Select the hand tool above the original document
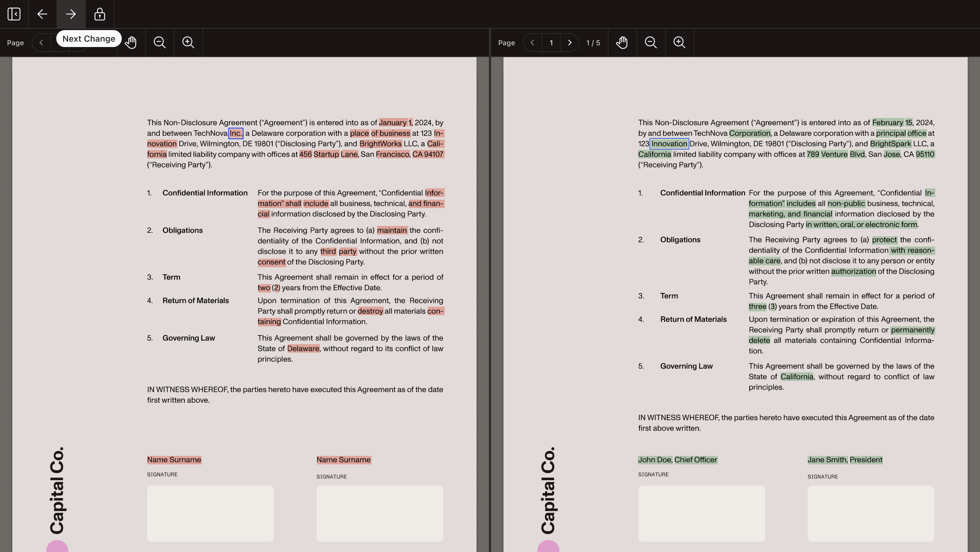The height and width of the screenshot is (552, 980). tap(131, 42)
